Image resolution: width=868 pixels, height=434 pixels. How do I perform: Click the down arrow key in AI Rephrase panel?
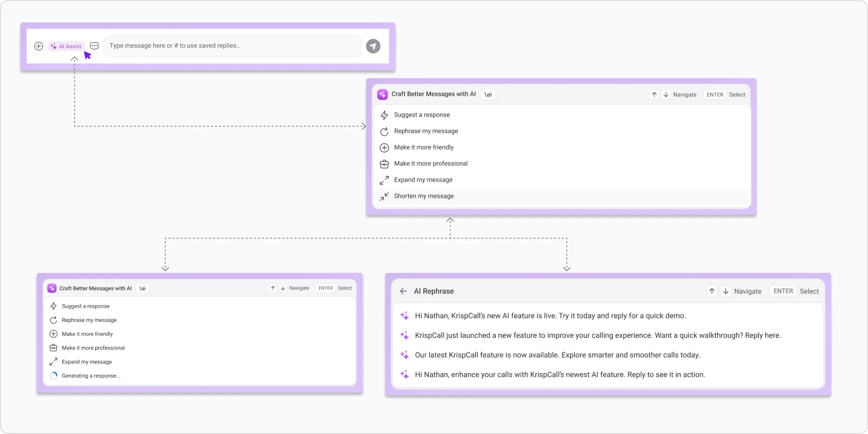(726, 291)
